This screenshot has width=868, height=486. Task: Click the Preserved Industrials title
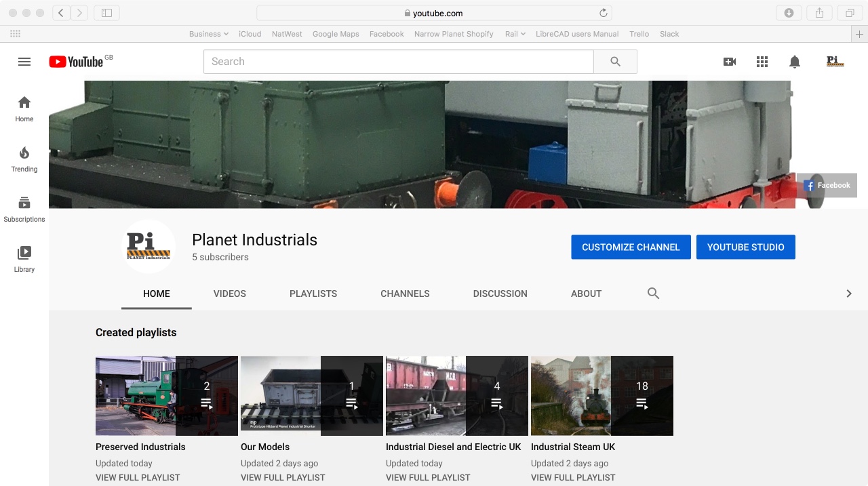140,447
